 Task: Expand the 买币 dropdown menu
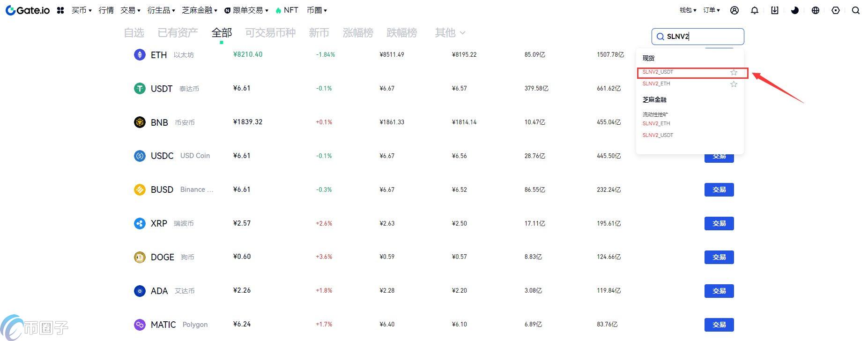(82, 10)
